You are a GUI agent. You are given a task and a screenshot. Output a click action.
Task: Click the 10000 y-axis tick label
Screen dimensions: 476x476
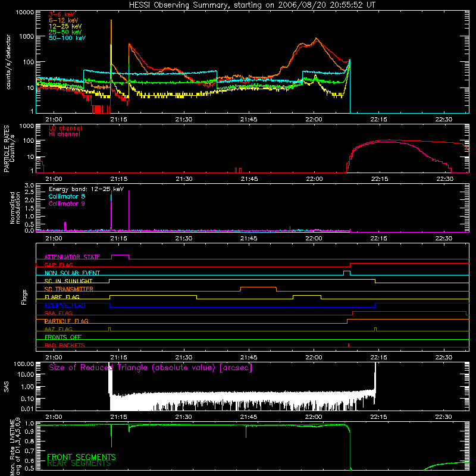[25, 12]
